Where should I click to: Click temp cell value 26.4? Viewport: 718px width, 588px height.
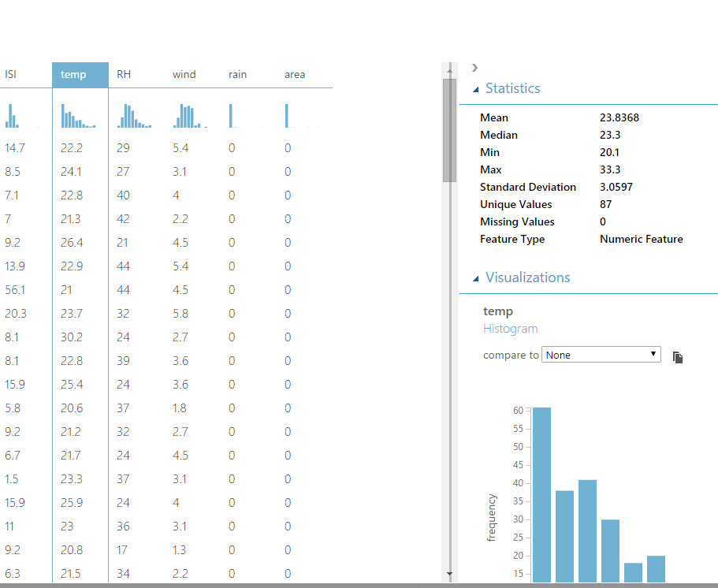(x=72, y=243)
